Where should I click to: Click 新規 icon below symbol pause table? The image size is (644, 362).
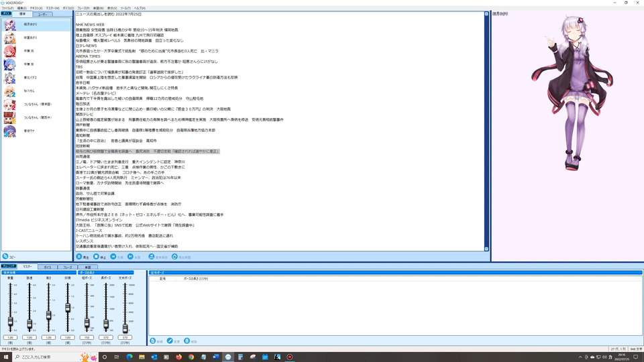tap(153, 341)
